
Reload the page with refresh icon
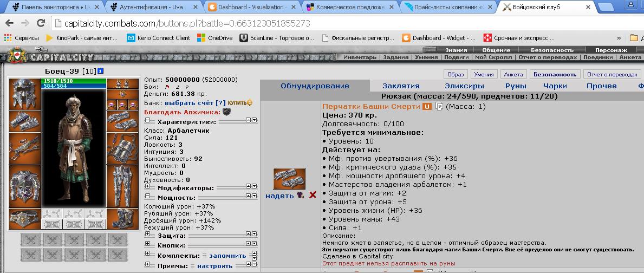41,23
